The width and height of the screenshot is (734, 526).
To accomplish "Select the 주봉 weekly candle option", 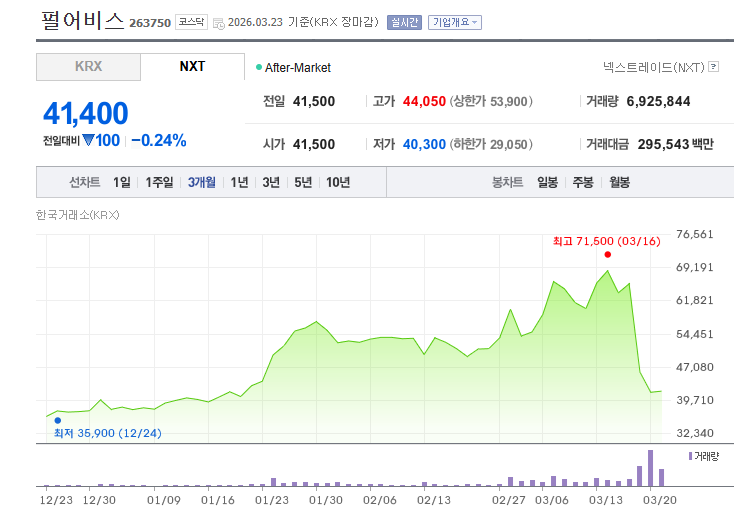I will 582,182.
